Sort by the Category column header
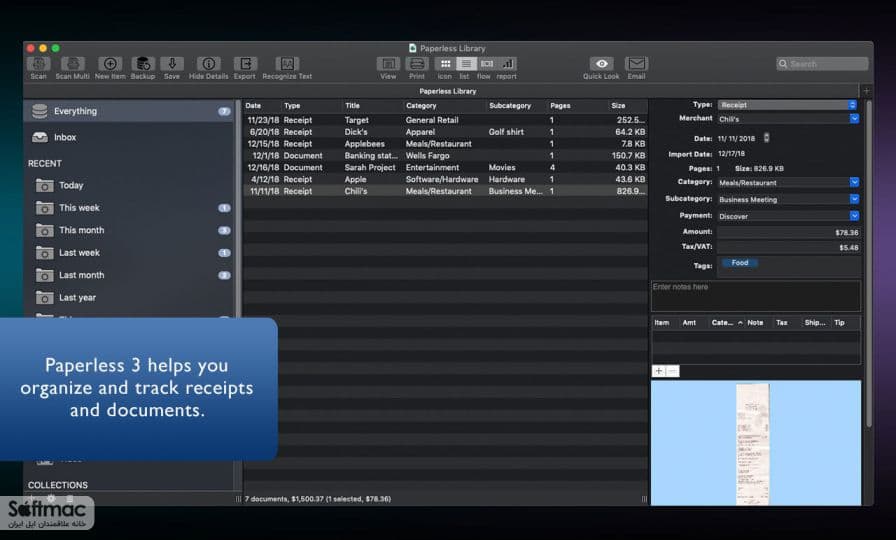896x540 pixels. point(445,106)
